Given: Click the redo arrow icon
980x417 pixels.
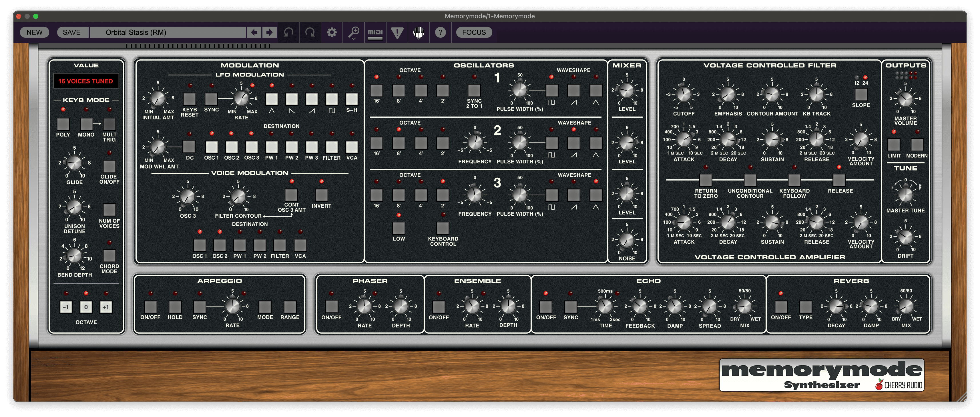Looking at the screenshot, I should (310, 32).
